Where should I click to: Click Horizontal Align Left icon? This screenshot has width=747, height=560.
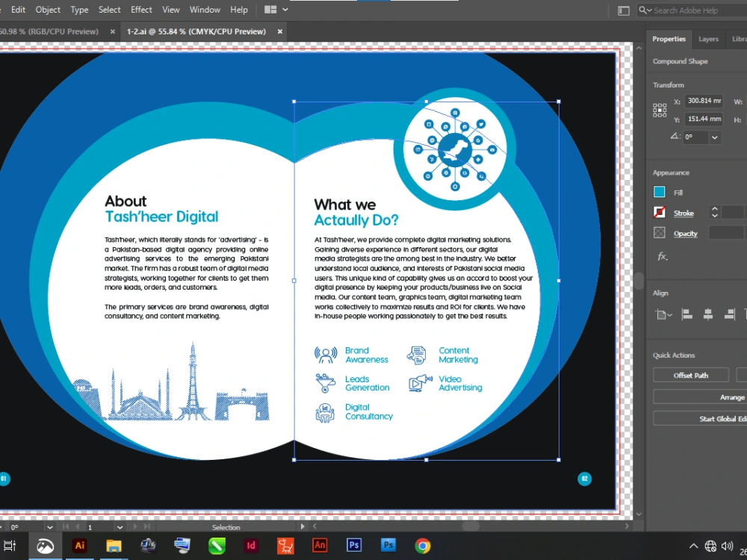(x=686, y=314)
